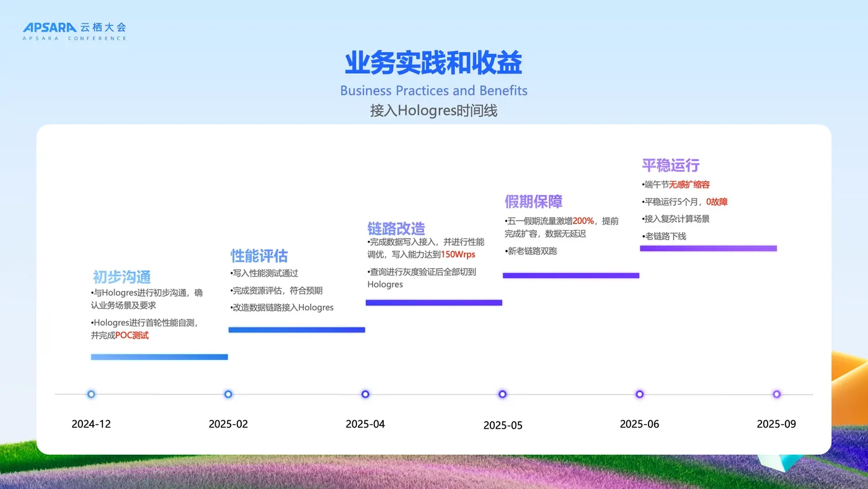
Task: Click the red 150Wrps value
Action: coord(458,254)
